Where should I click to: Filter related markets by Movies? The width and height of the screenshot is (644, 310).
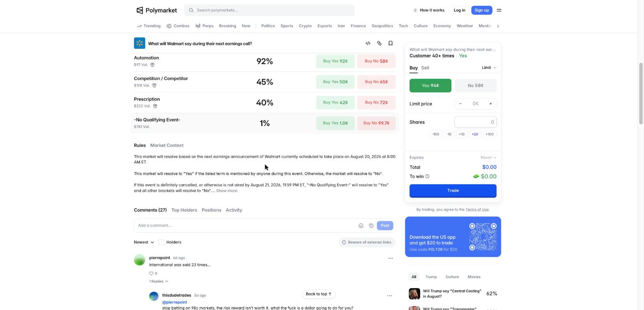point(474,277)
